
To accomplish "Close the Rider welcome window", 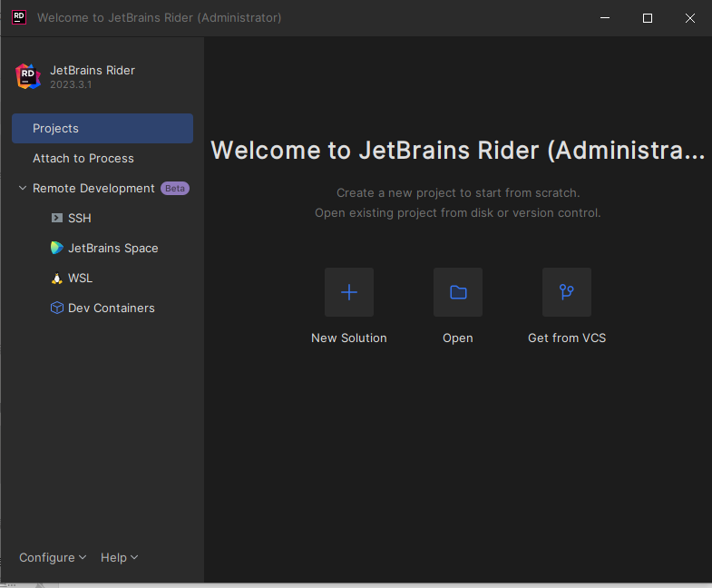I will point(690,18).
